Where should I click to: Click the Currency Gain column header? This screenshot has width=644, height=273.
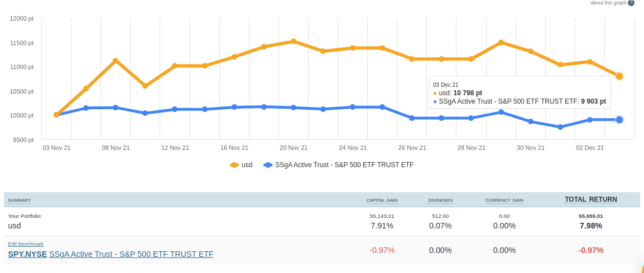[504, 200]
